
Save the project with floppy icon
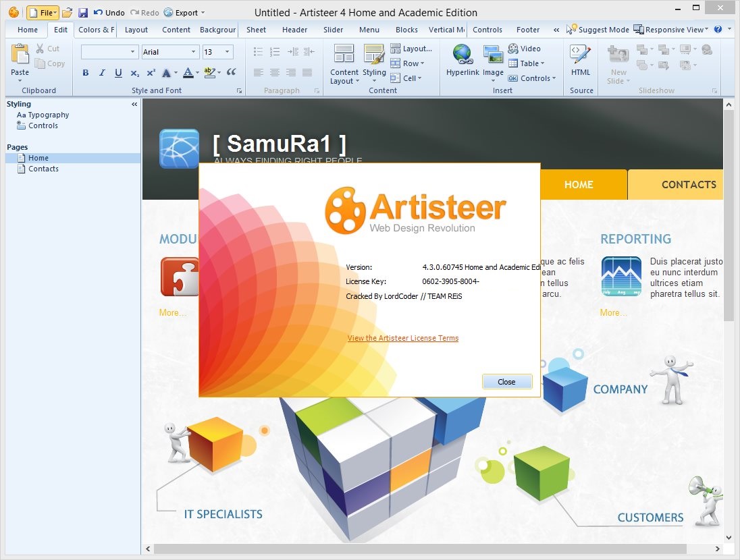83,13
